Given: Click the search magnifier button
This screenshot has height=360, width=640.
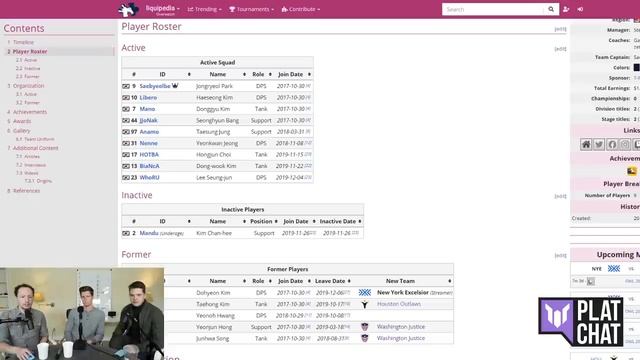Looking at the screenshot, I should (551, 9).
